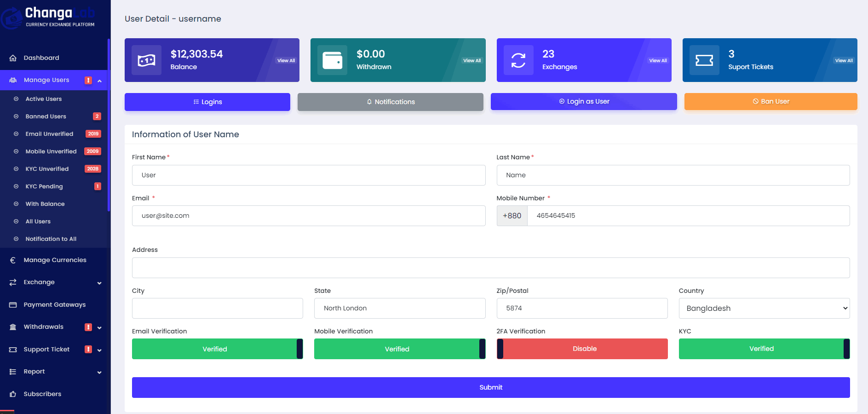Open Banned Users in the sidebar

pos(46,117)
